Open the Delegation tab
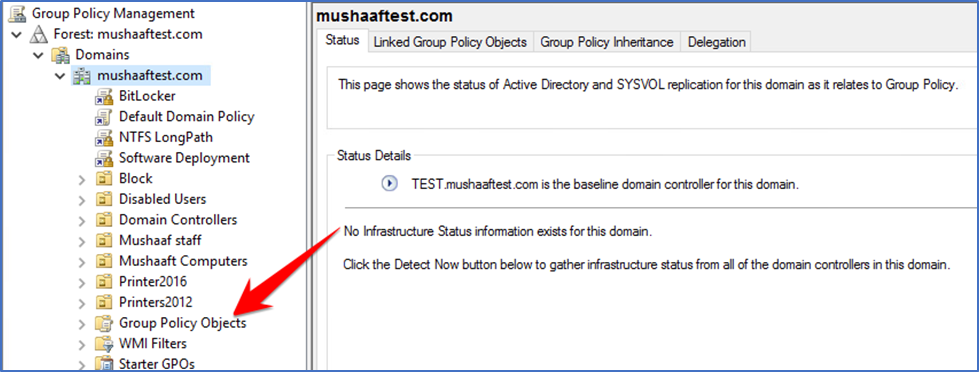The height and width of the screenshot is (372, 979). point(716,42)
